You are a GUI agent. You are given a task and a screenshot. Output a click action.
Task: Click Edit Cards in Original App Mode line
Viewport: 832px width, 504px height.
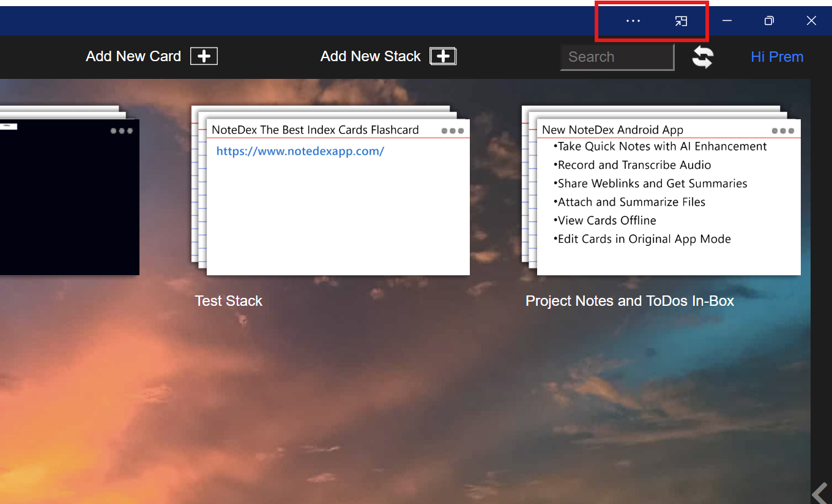pos(642,239)
